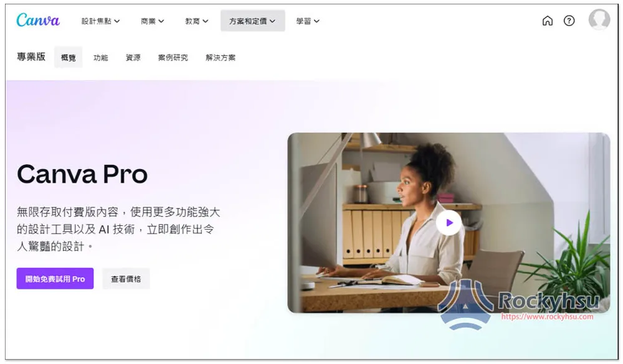Image resolution: width=623 pixels, height=364 pixels.
Task: Click the Canva Pro heading text
Action: [82, 174]
